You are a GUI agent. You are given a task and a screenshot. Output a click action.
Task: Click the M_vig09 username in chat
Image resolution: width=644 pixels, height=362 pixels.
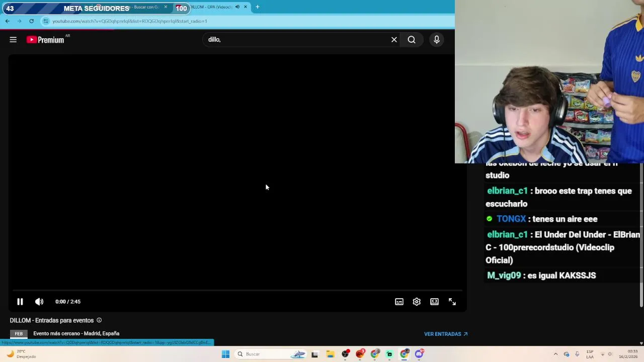click(504, 276)
